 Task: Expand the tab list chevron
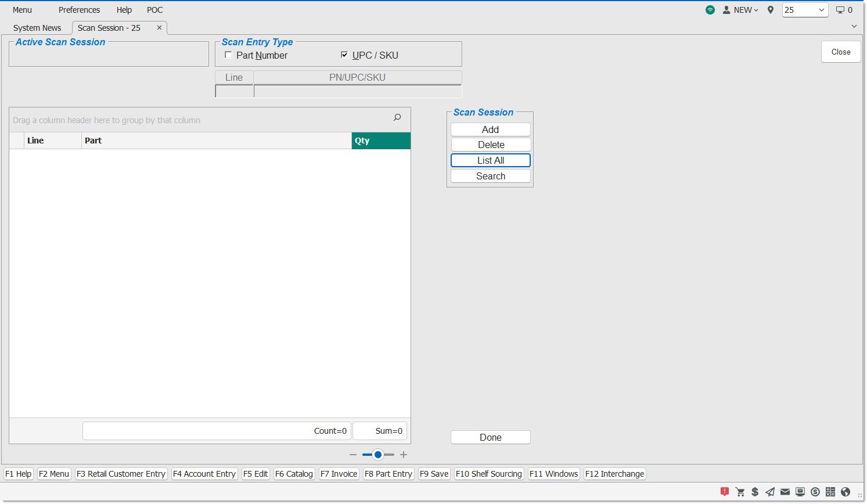pos(854,26)
